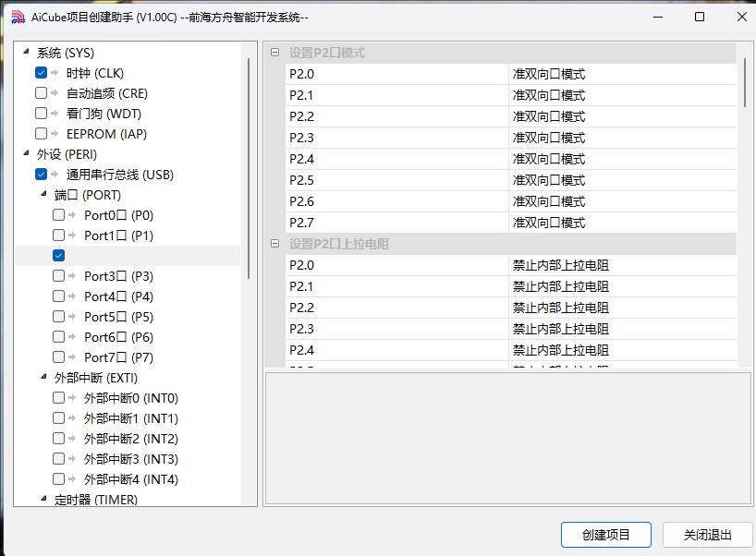Click arrow icon beside 外部中断0 (INT0)
This screenshot has height=556, width=756.
72,397
